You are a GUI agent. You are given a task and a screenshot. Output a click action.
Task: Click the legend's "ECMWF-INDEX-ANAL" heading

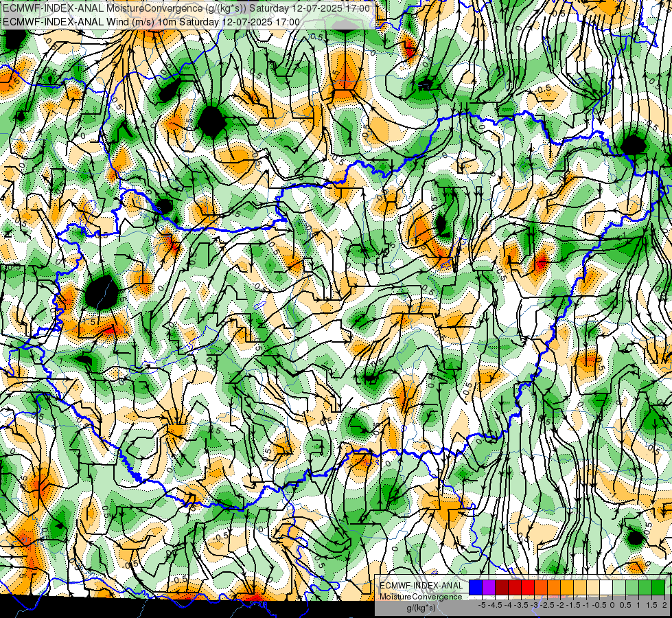(421, 586)
